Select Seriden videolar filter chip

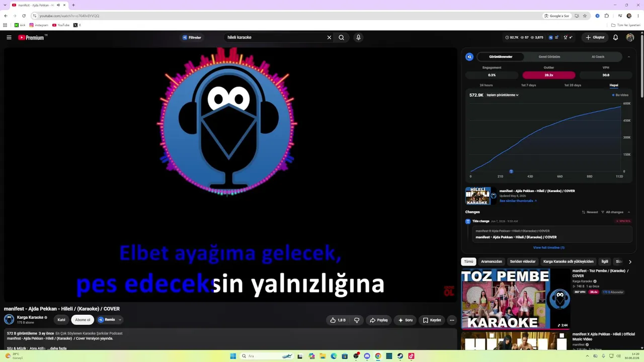pyautogui.click(x=523, y=262)
